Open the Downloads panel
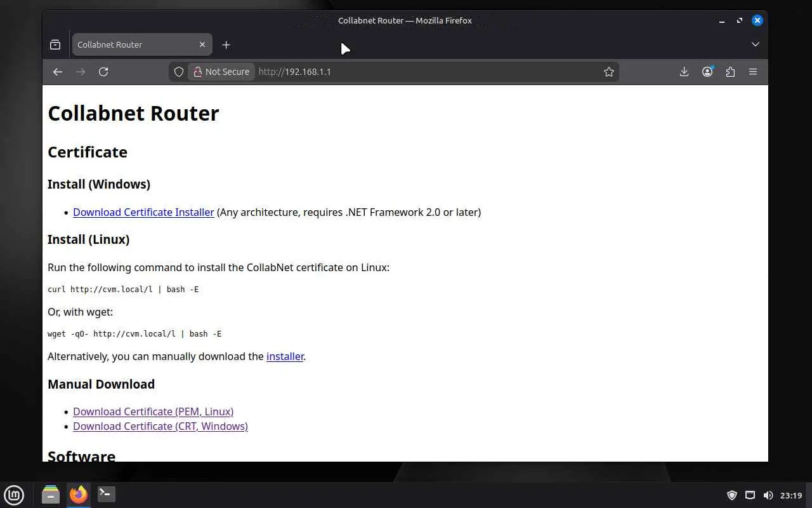The image size is (812, 508). point(684,72)
